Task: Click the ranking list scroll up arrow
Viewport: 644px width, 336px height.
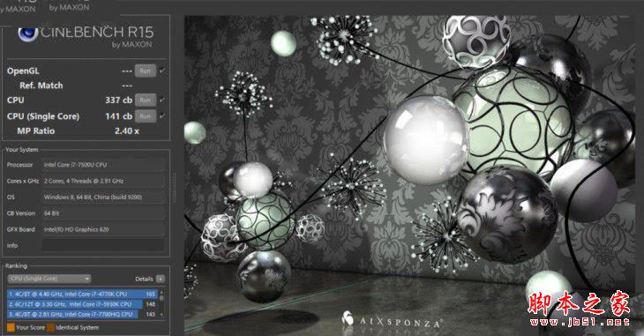Action: (x=161, y=293)
